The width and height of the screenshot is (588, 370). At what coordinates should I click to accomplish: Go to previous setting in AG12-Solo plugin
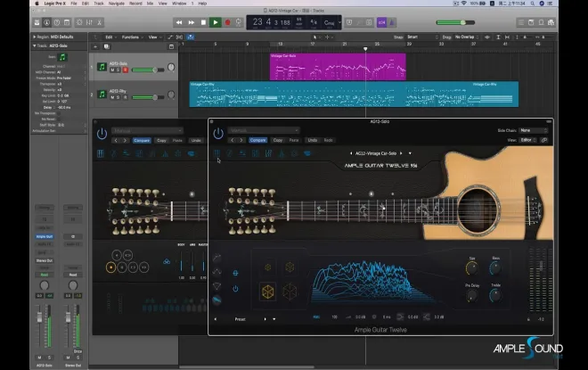(233, 140)
